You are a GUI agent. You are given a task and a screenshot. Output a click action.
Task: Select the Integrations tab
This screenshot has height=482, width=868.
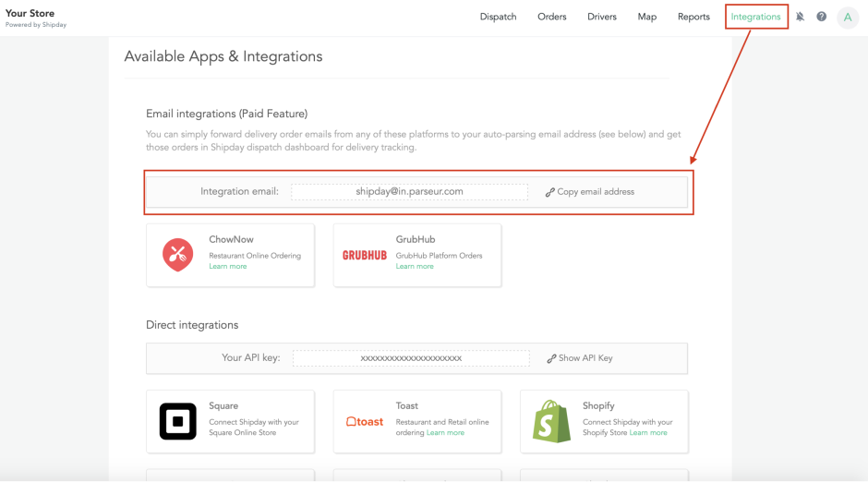coord(755,17)
